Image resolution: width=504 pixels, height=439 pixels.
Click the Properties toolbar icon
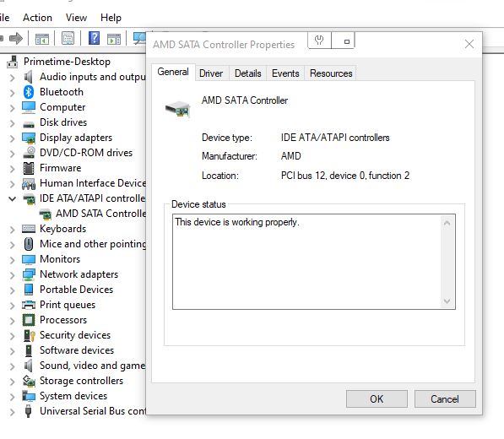(68, 39)
